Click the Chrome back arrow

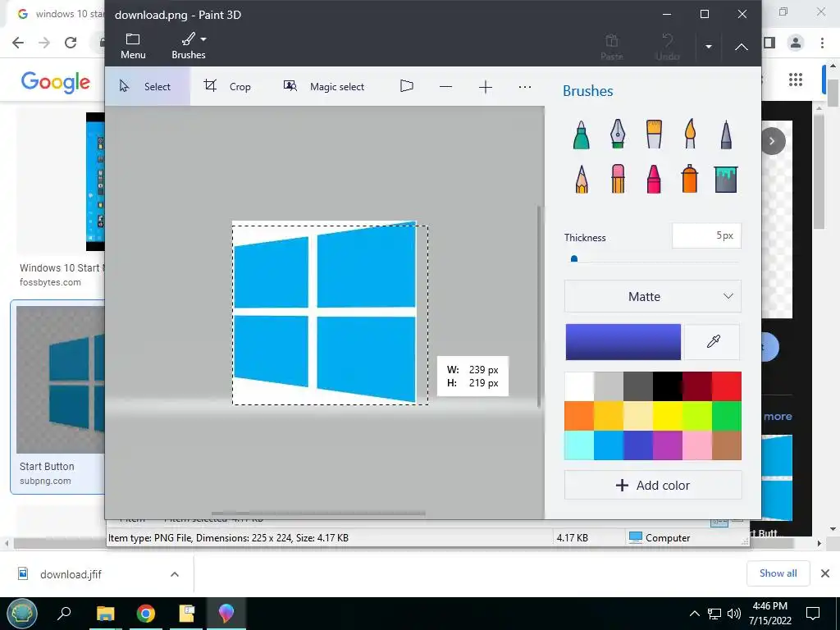coord(18,43)
